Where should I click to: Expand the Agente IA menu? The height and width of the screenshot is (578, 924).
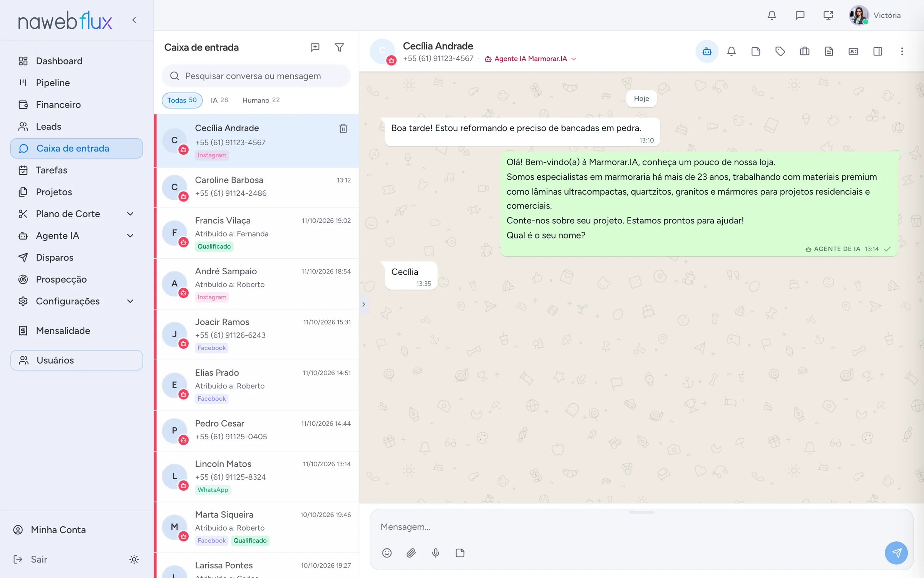(131, 236)
